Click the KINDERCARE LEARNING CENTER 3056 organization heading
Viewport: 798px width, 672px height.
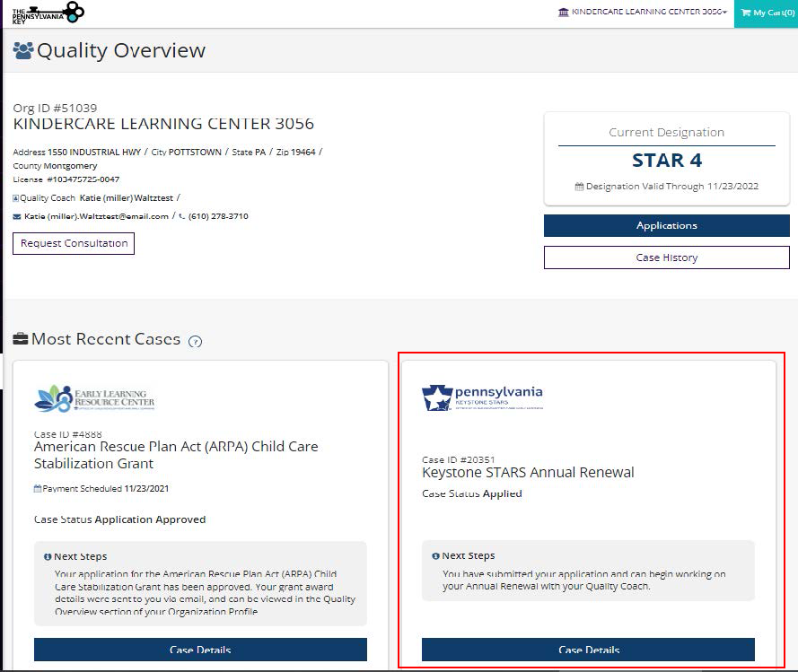[x=163, y=124]
